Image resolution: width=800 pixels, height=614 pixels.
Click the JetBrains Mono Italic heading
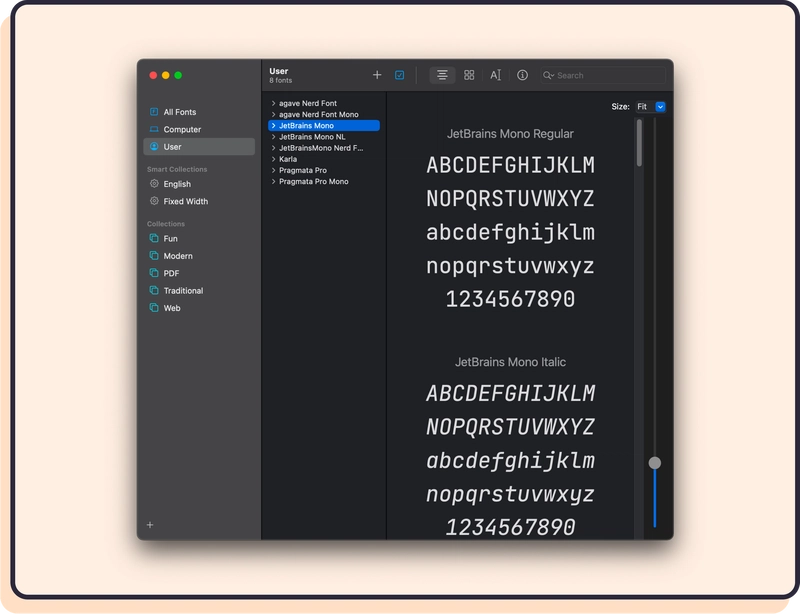pos(510,362)
